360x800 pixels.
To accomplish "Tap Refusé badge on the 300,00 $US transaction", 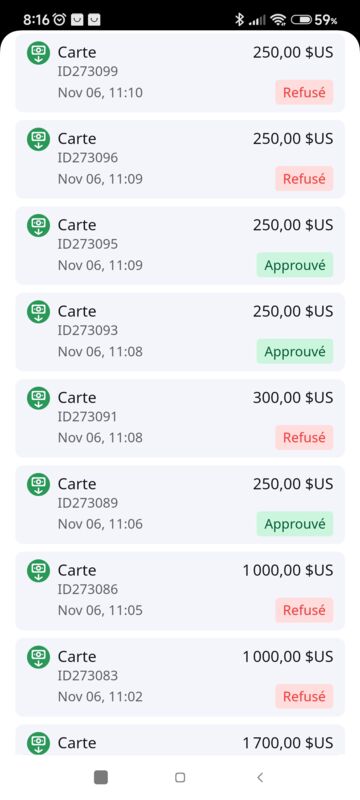I will 304,437.
